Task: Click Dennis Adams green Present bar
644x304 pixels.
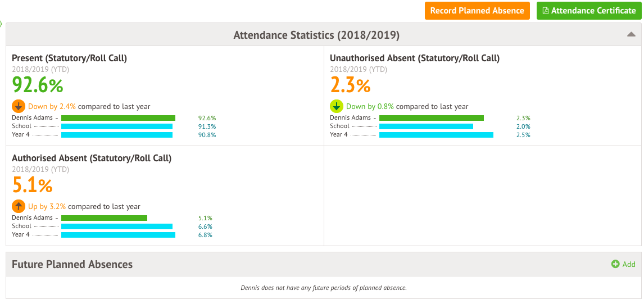Action: [x=118, y=118]
